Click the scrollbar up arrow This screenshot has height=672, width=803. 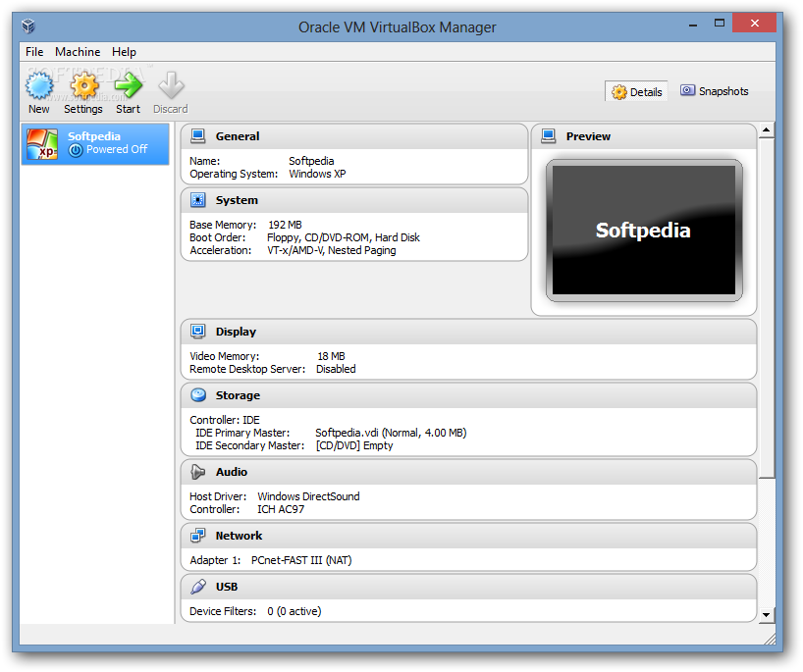pyautogui.click(x=766, y=130)
